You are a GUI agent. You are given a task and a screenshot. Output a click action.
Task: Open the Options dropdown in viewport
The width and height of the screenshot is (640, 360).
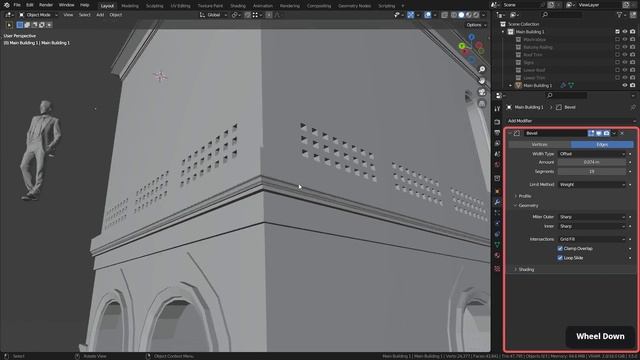[x=476, y=25]
